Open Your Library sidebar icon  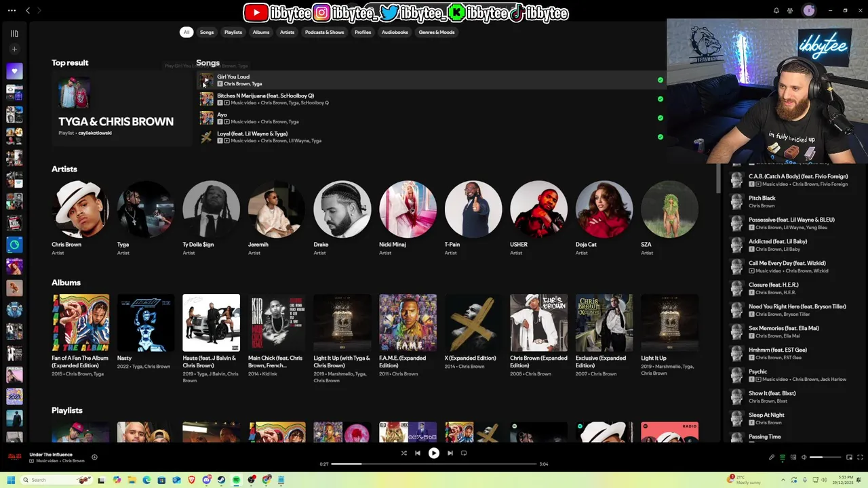tap(14, 33)
